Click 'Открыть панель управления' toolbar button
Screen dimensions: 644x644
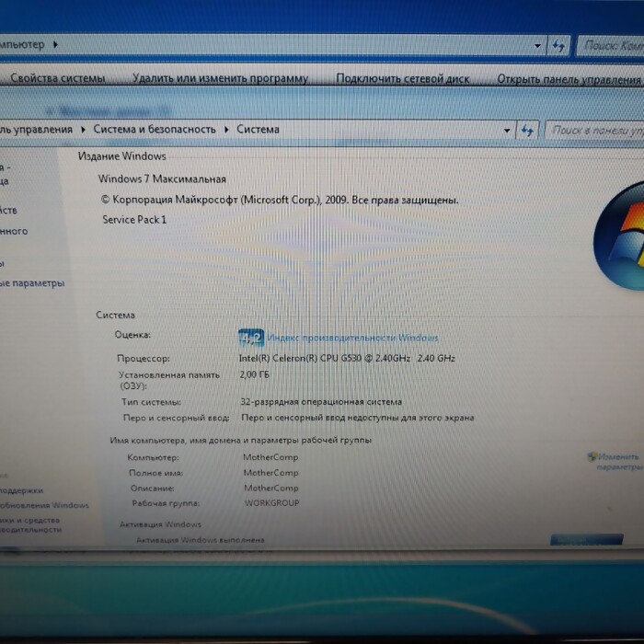[569, 79]
